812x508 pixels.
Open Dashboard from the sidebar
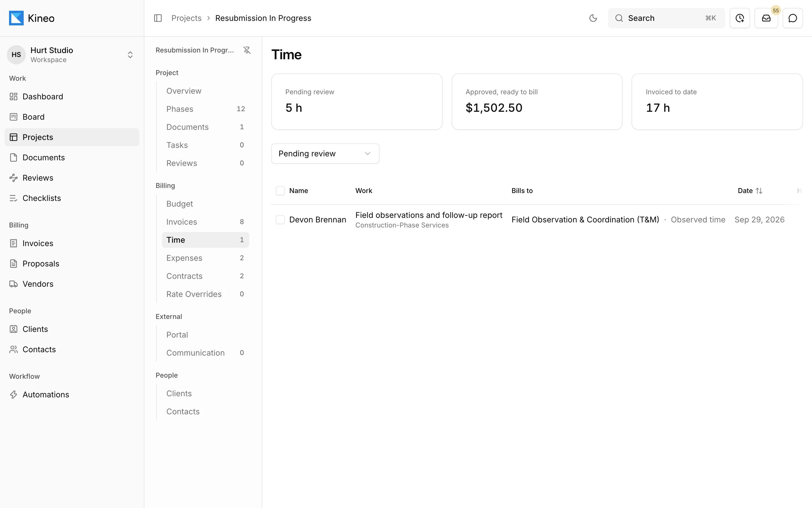(x=72, y=97)
